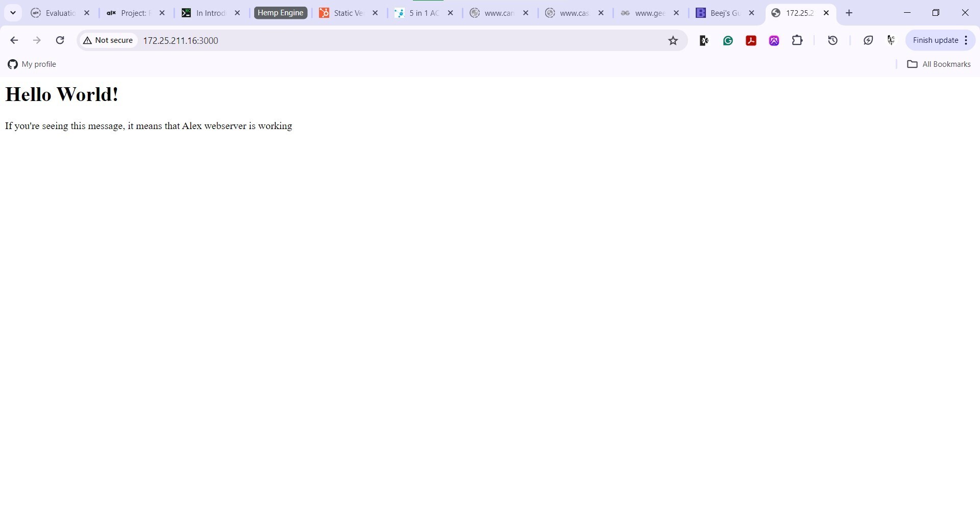Click the GitHub icon on bookmarks bar
The image size is (980, 531).
[12, 64]
